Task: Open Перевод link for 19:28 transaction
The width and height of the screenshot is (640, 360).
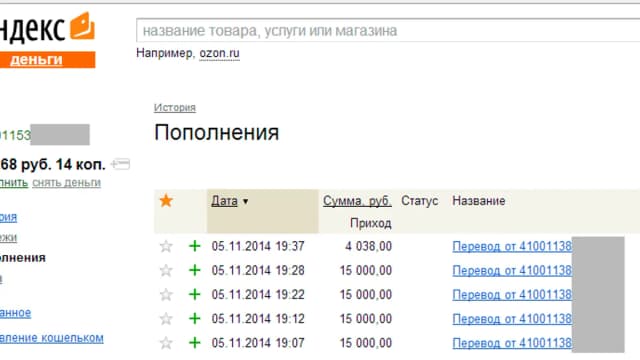Action: [512, 270]
